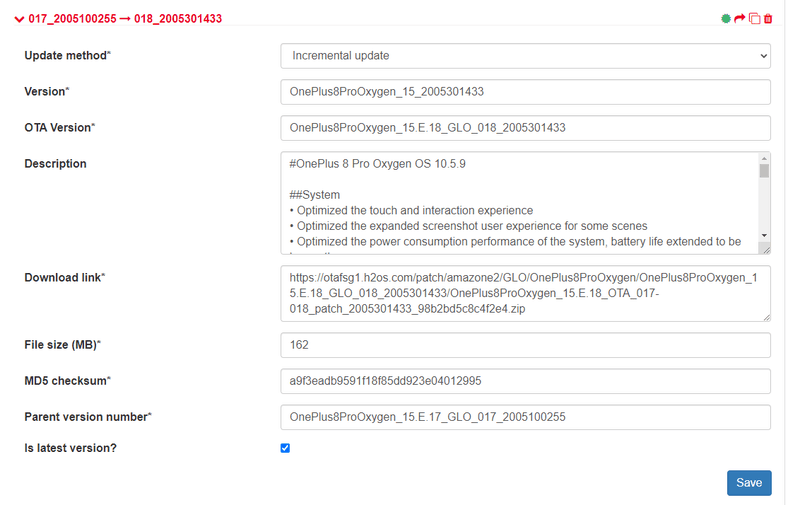800x505 pixels.
Task: Click into the OTA Version field
Action: [x=525, y=128]
